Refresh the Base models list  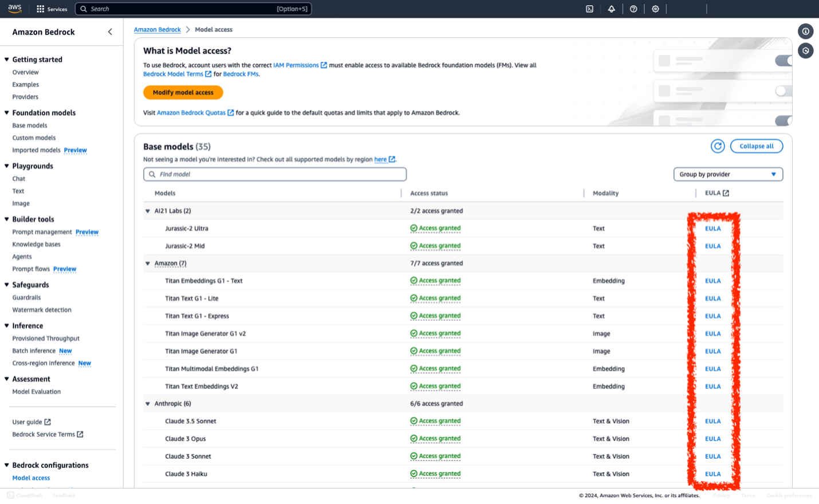point(718,146)
